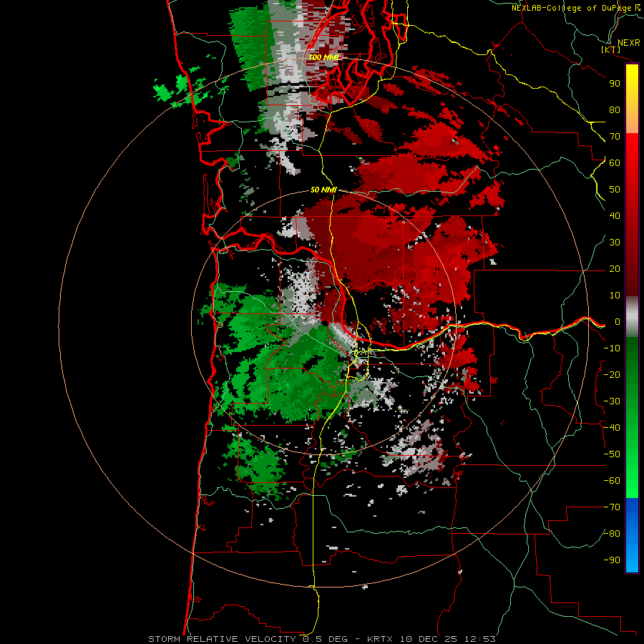The height and width of the screenshot is (644, 644).
Task: Click the [KT] units label
Action: tap(610, 49)
